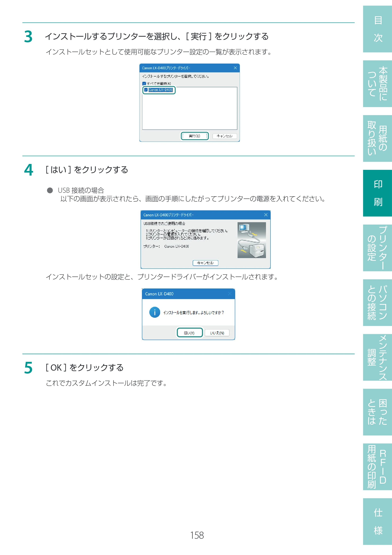Click the step 4 heading [はい]をクリックする
The image size is (392, 555).
(x=87, y=170)
